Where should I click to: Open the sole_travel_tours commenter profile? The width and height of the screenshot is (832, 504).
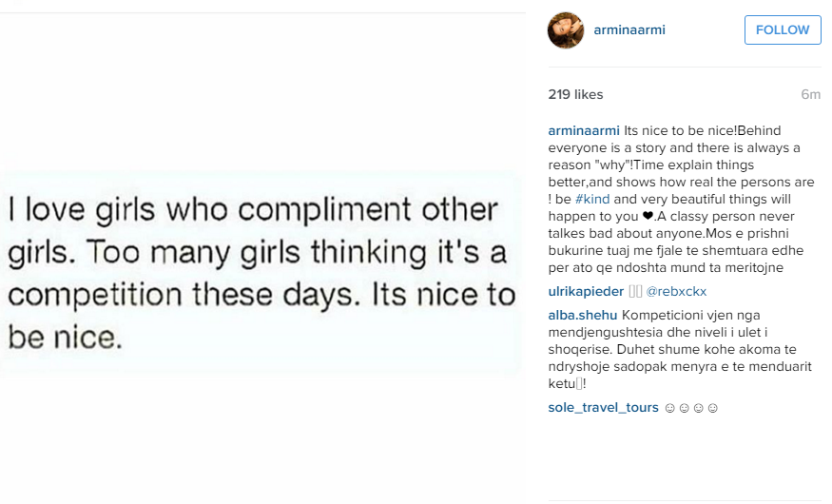click(603, 408)
